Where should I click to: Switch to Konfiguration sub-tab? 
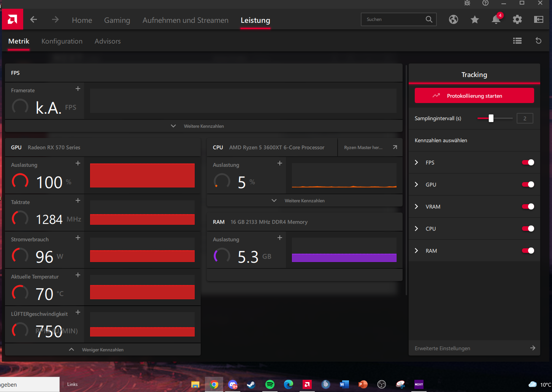click(x=62, y=41)
